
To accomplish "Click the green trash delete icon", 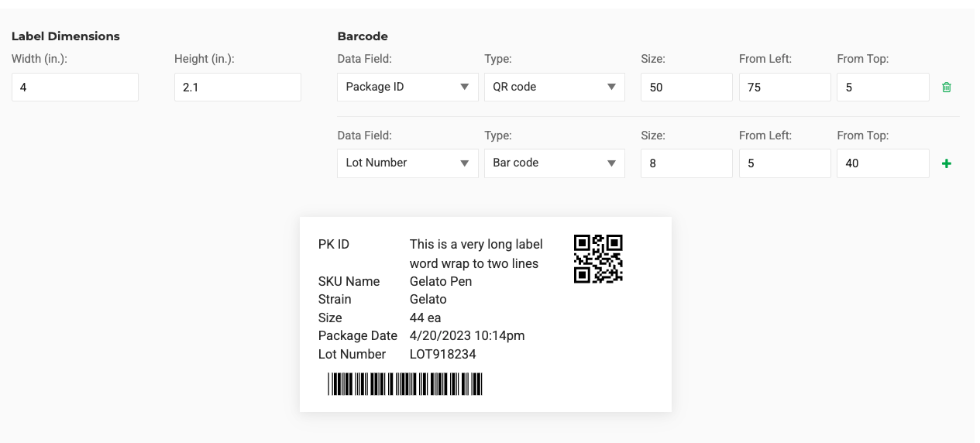I will (946, 88).
